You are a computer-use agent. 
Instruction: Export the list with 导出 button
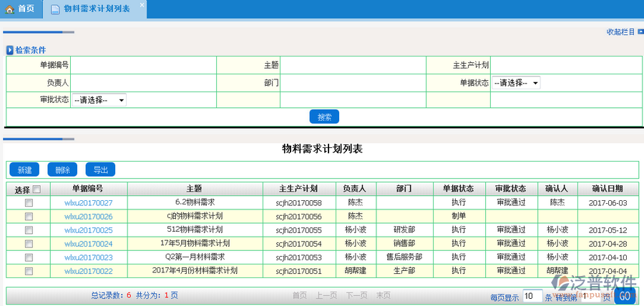[100, 170]
